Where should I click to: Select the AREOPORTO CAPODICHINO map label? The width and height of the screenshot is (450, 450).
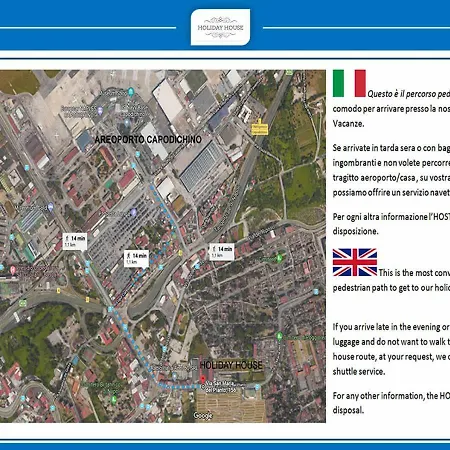pyautogui.click(x=148, y=139)
